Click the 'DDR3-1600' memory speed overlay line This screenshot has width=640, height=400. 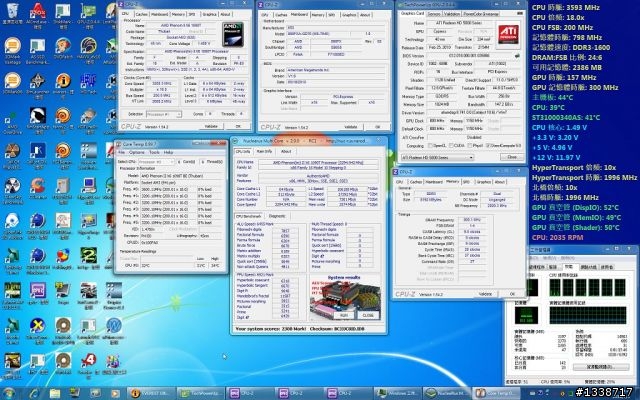coord(571,47)
